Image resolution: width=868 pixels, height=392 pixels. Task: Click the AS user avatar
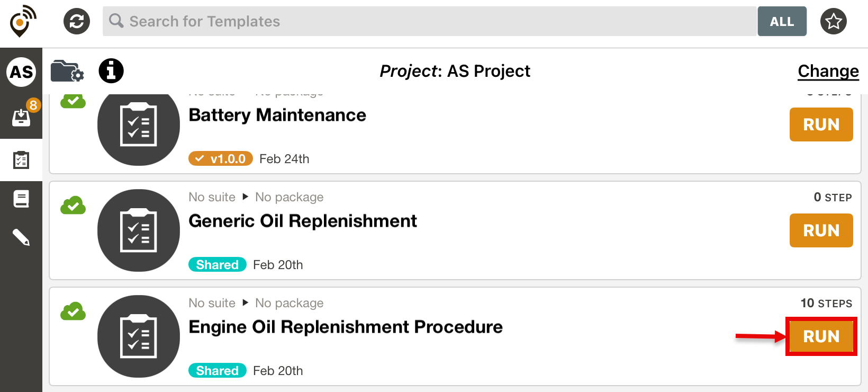pos(21,72)
